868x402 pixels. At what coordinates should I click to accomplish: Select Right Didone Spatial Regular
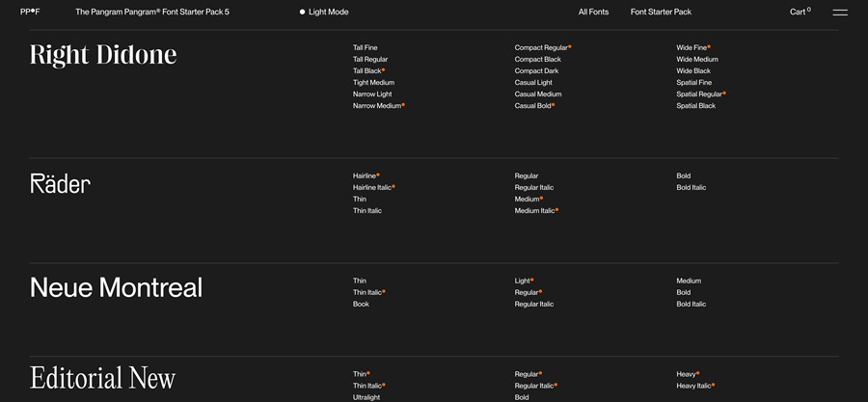click(x=701, y=94)
